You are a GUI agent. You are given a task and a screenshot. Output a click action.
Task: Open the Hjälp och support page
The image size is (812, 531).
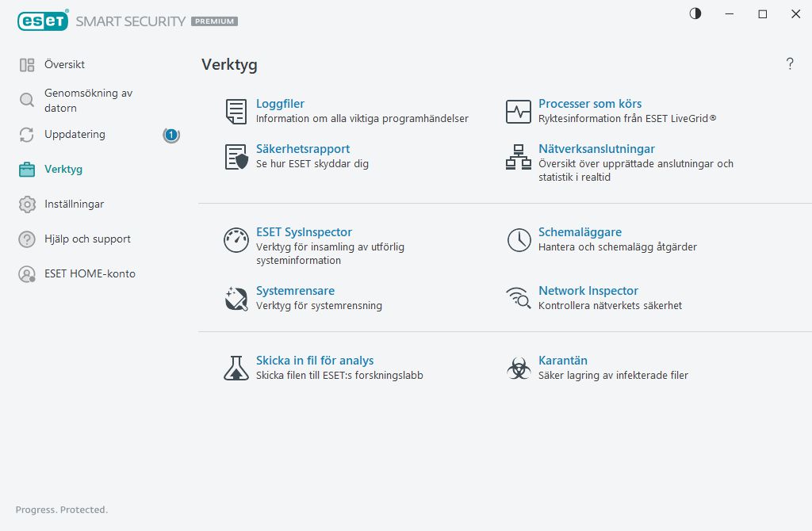point(87,239)
